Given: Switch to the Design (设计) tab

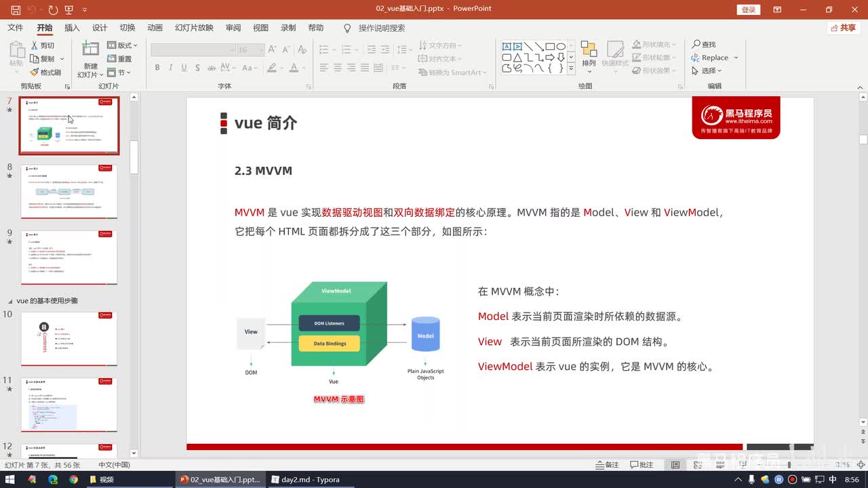Looking at the screenshot, I should [x=100, y=28].
